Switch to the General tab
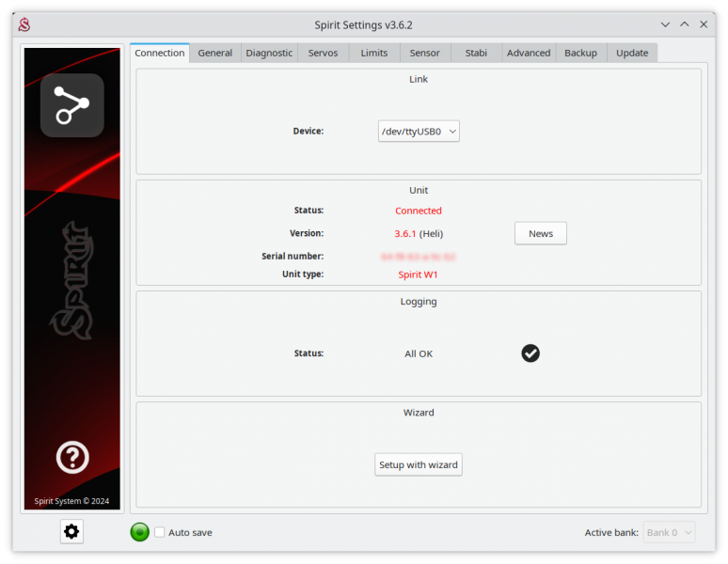Screen dimensions: 728x564 (214, 53)
